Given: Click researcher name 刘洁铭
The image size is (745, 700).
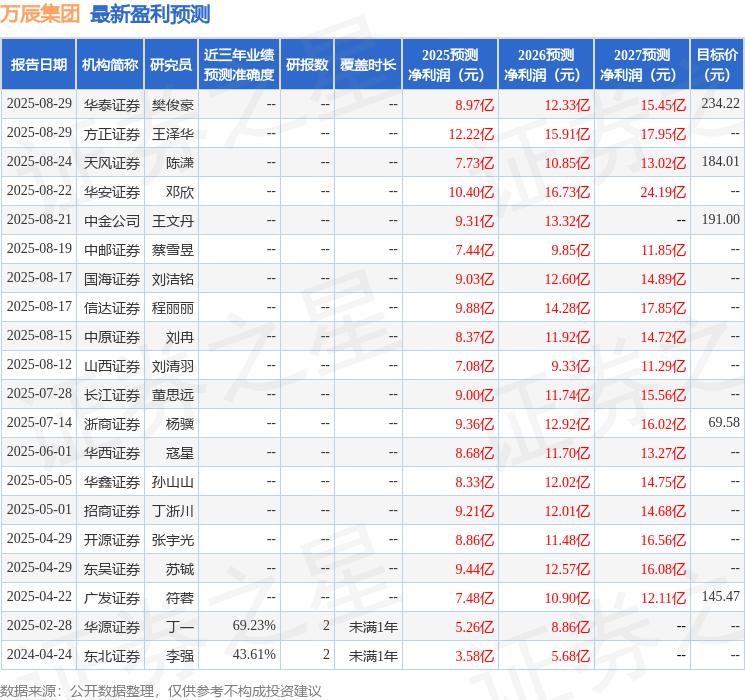Looking at the screenshot, I should tap(173, 279).
